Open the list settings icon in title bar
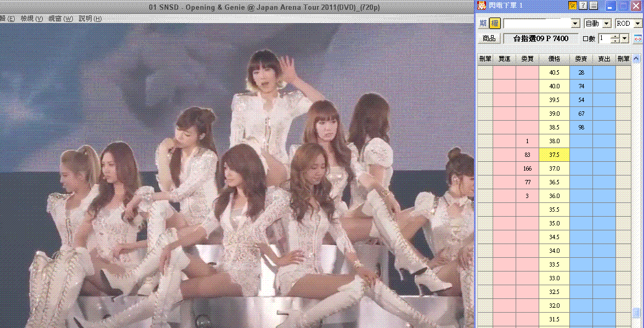 coord(593,5)
